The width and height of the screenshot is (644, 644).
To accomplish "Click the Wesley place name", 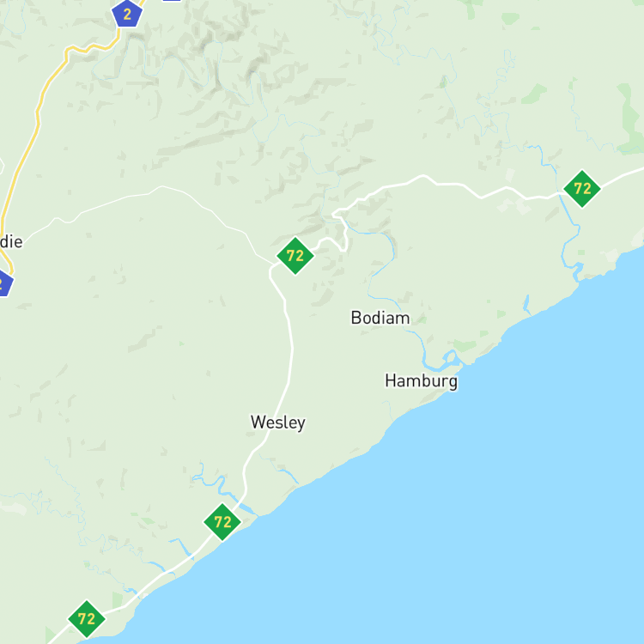I will pyautogui.click(x=278, y=422).
